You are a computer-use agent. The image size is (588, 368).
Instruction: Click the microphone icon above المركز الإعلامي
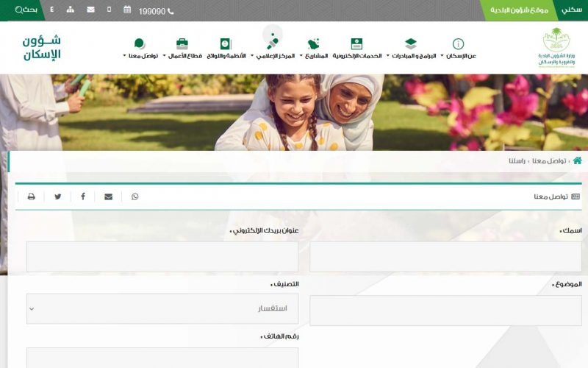[x=273, y=43]
